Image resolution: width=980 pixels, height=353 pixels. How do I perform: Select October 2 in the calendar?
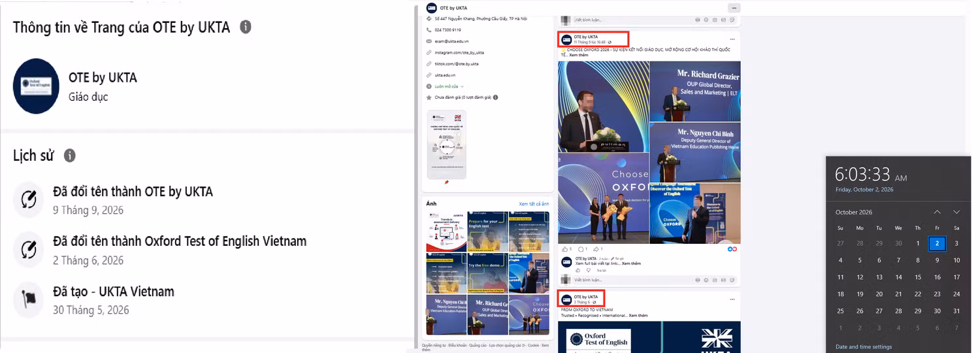tap(937, 243)
